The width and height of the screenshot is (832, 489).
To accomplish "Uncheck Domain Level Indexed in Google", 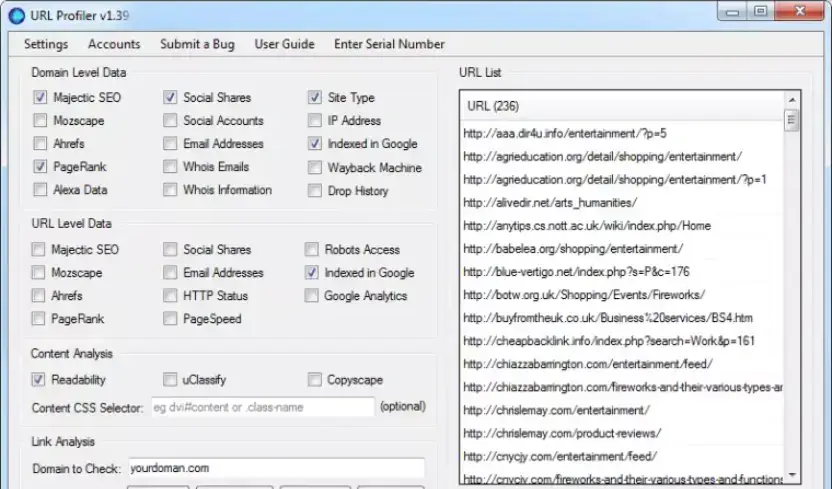I will tap(315, 143).
